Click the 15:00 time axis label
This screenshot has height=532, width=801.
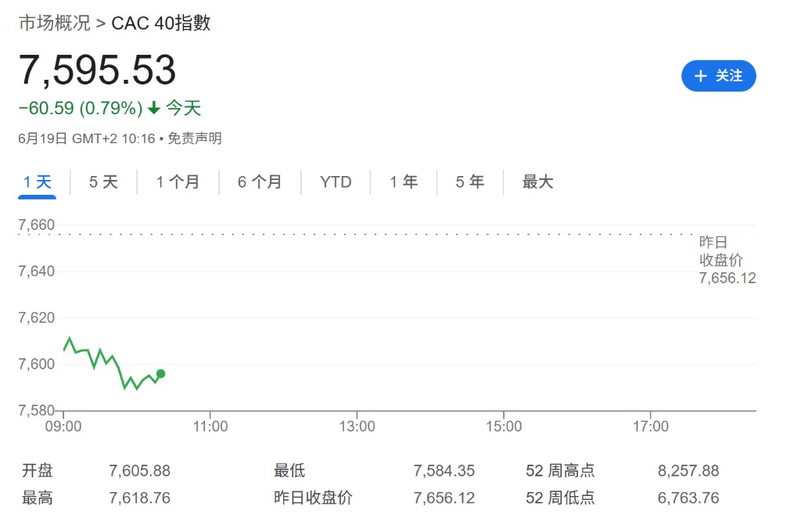pos(504,426)
